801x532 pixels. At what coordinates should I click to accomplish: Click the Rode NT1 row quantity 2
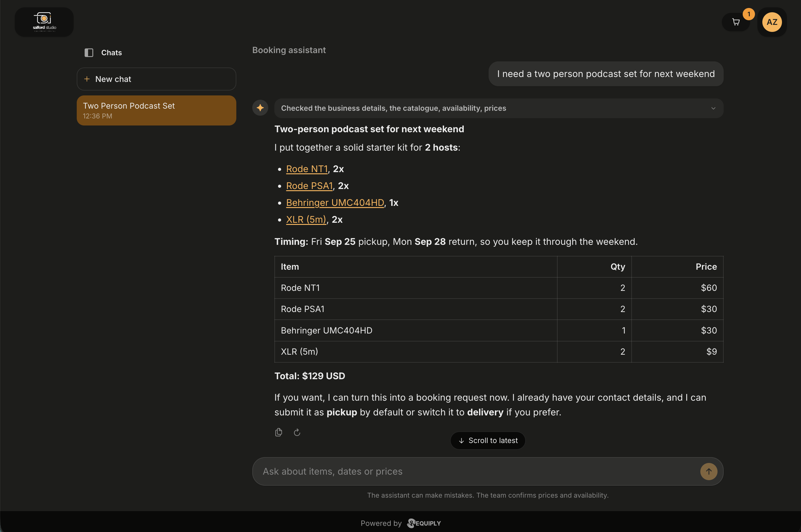tap(594, 288)
